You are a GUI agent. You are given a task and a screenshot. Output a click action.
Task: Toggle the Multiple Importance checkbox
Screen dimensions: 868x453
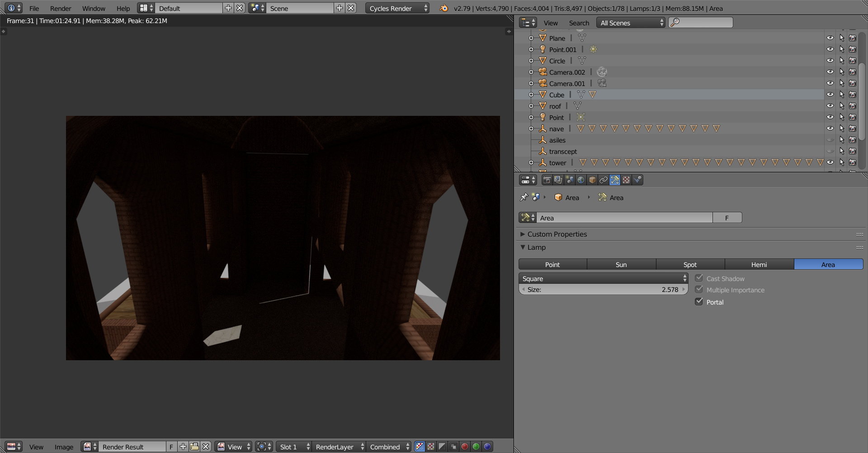coord(699,289)
